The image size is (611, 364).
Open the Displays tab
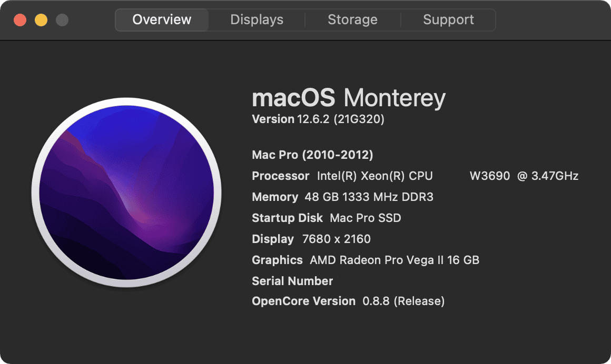(257, 20)
